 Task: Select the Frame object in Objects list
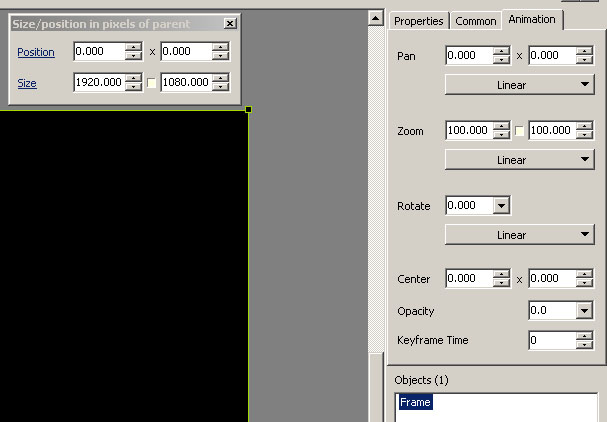tap(416, 402)
